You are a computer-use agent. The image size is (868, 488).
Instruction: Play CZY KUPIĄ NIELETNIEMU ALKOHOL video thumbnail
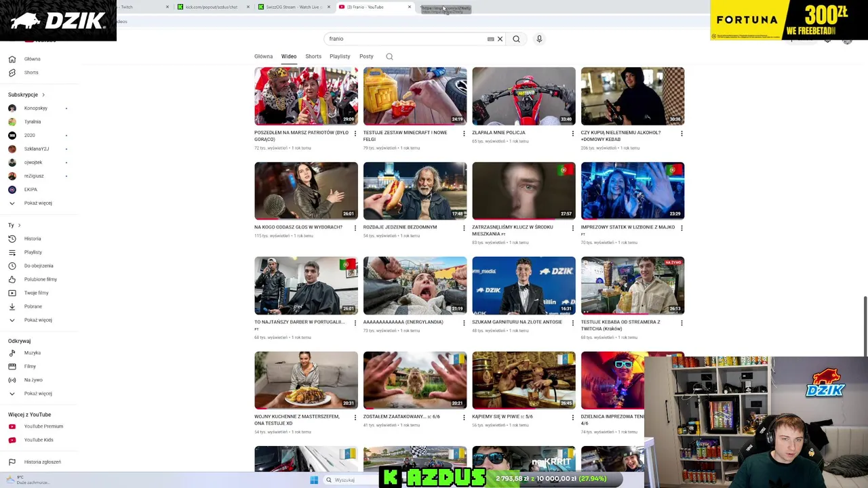[x=633, y=96]
